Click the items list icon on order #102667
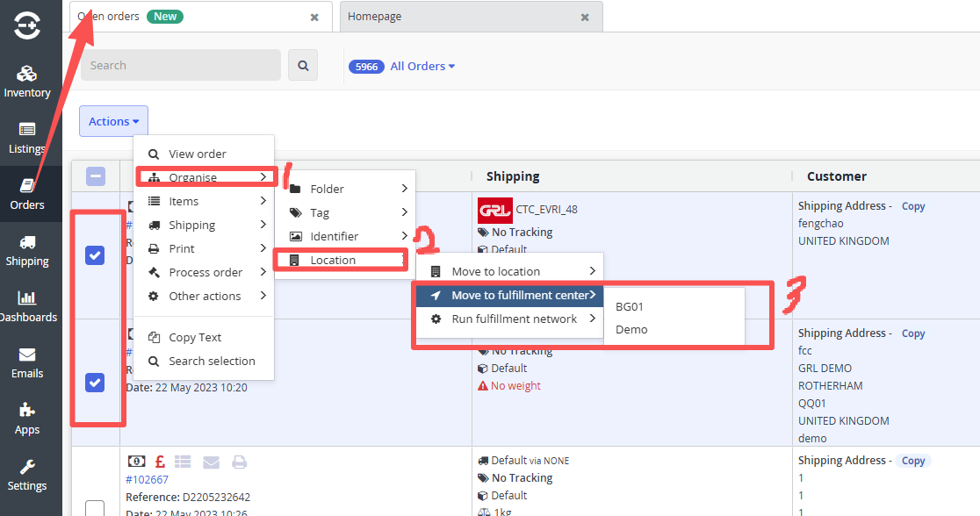Screen dimensions: 980x516 click(183, 462)
